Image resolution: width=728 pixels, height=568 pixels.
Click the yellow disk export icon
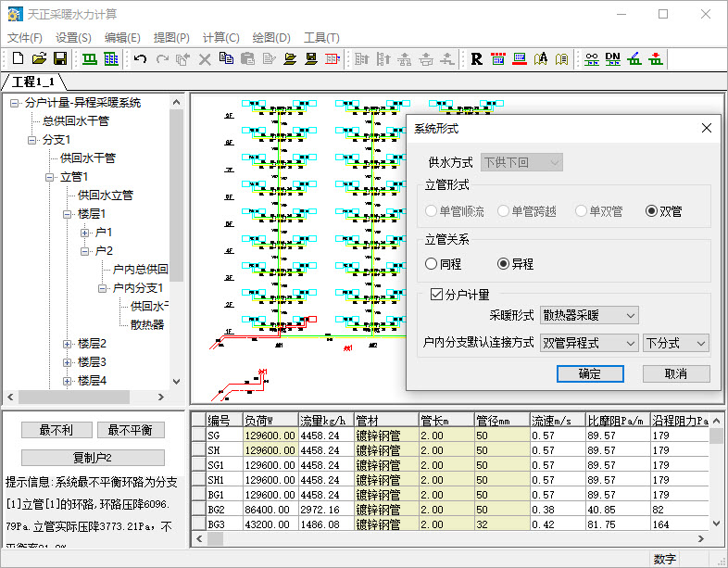click(311, 58)
